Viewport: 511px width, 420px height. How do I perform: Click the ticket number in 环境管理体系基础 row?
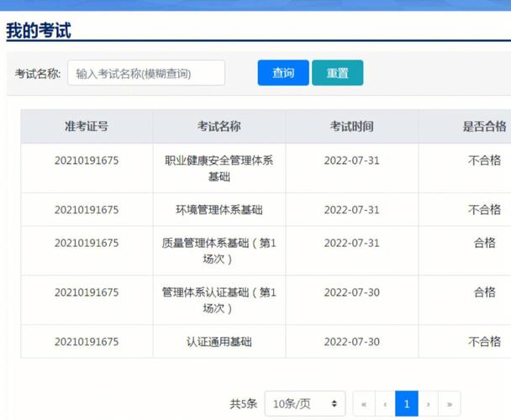(87, 210)
